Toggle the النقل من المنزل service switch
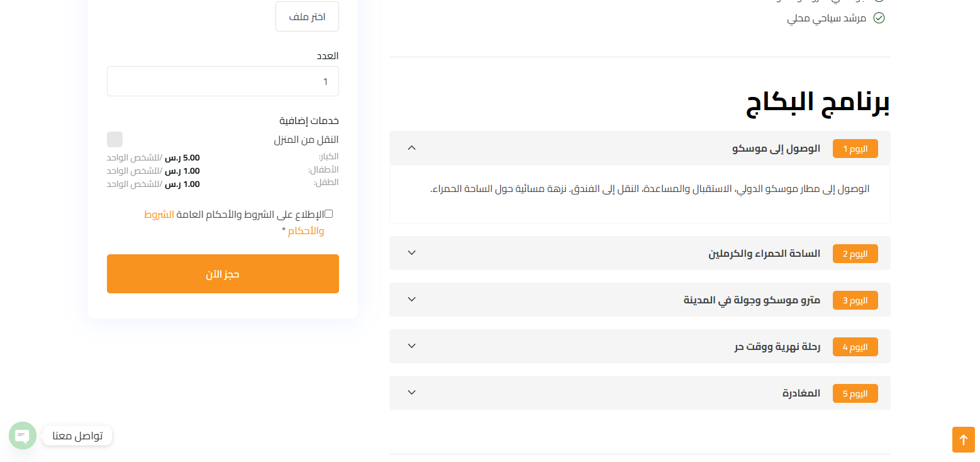Image resolution: width=980 pixels, height=462 pixels. click(114, 140)
